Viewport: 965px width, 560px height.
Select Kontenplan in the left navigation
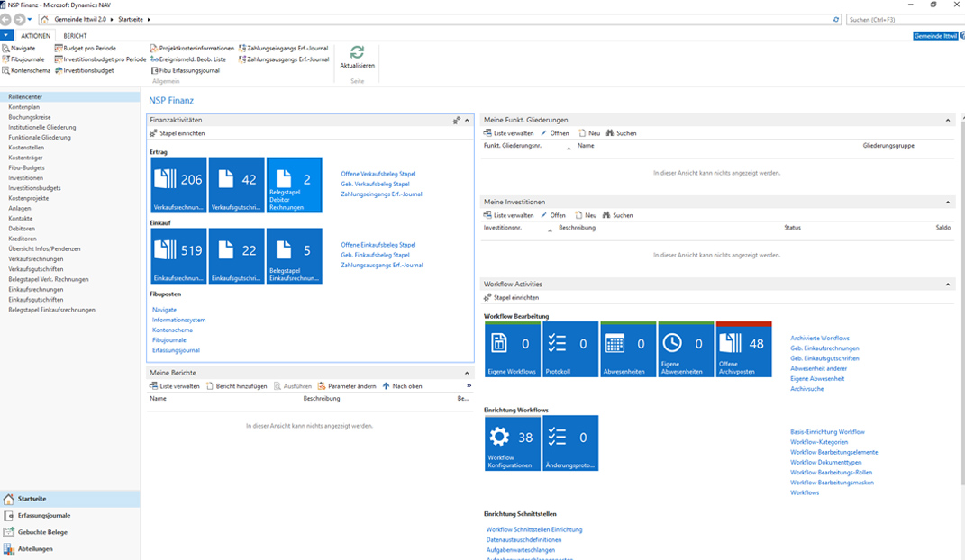(23, 107)
